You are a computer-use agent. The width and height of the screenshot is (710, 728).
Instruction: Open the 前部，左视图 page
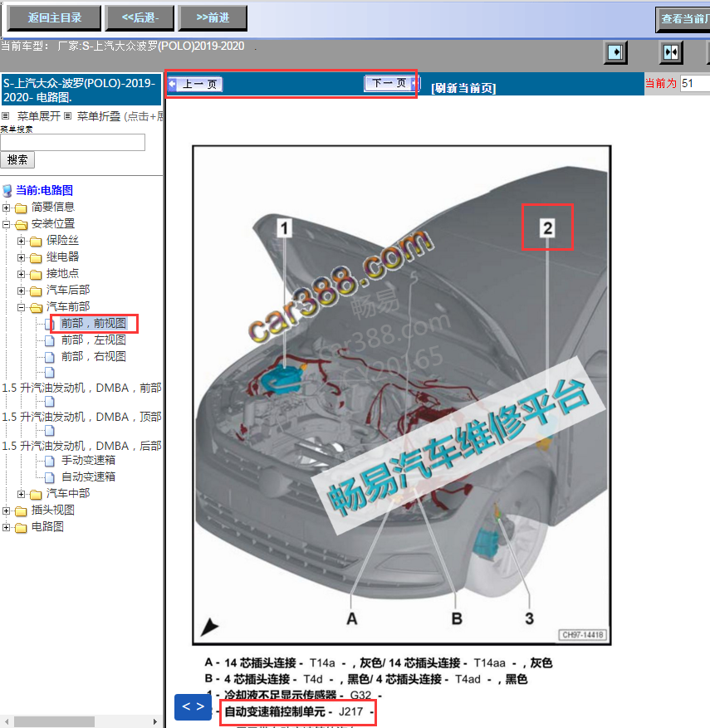pyautogui.click(x=93, y=340)
